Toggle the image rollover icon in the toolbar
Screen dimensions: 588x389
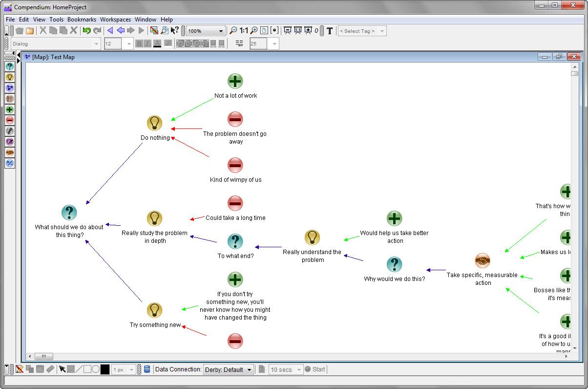click(154, 30)
